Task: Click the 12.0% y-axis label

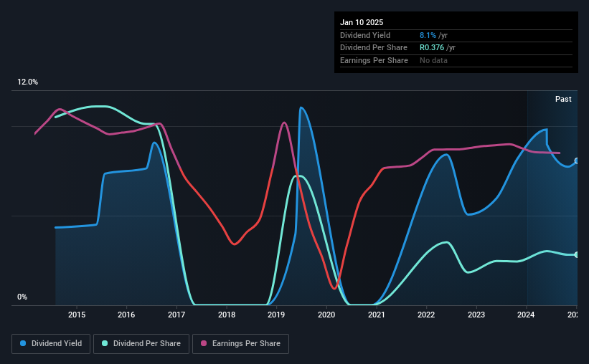Action: pos(27,82)
